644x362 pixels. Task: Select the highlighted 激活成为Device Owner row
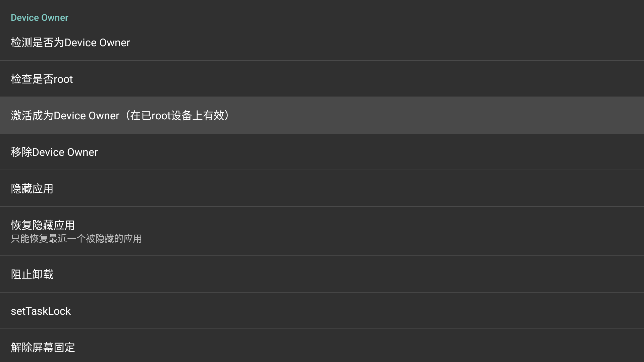120,115
